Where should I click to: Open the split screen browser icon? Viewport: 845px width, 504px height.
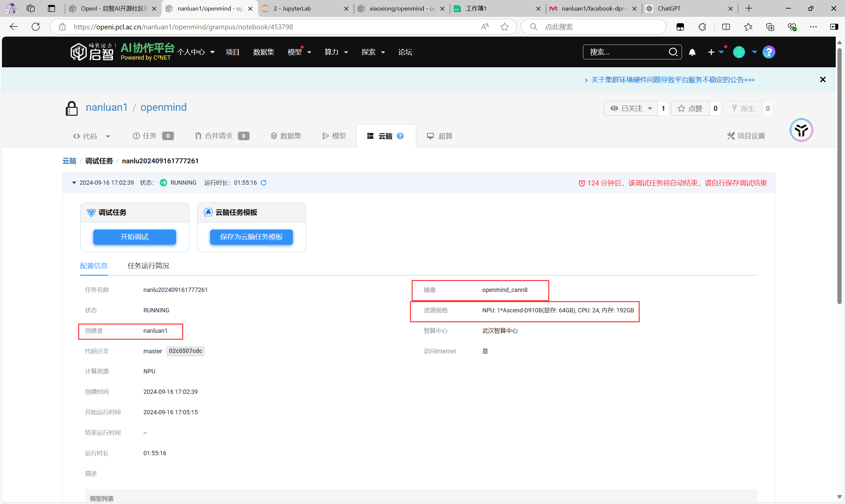click(x=726, y=27)
